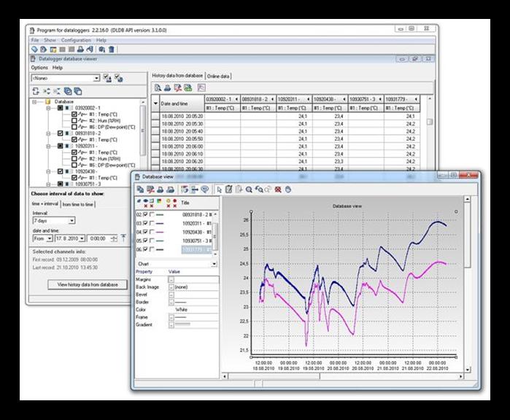This screenshot has width=510, height=420.
Task: Open the Configuration menu
Action: (x=76, y=40)
